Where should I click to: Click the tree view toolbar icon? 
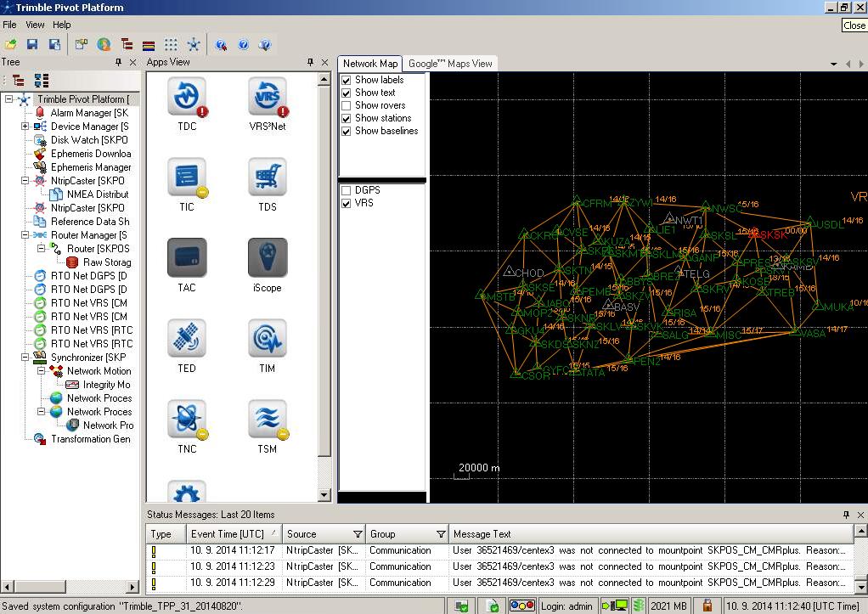(127, 45)
